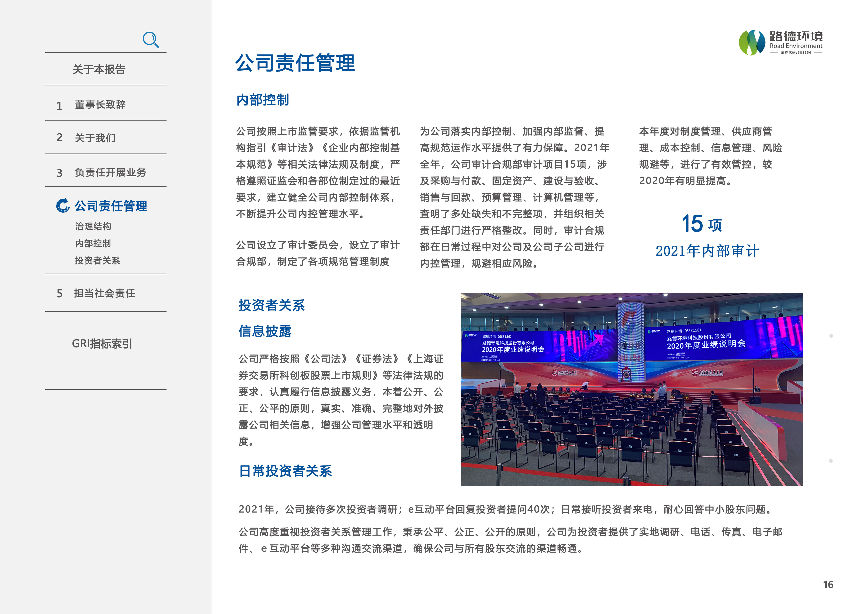Viewport: 868px width, 614px height.
Task: Click the 信息披露 heading
Action: [265, 331]
